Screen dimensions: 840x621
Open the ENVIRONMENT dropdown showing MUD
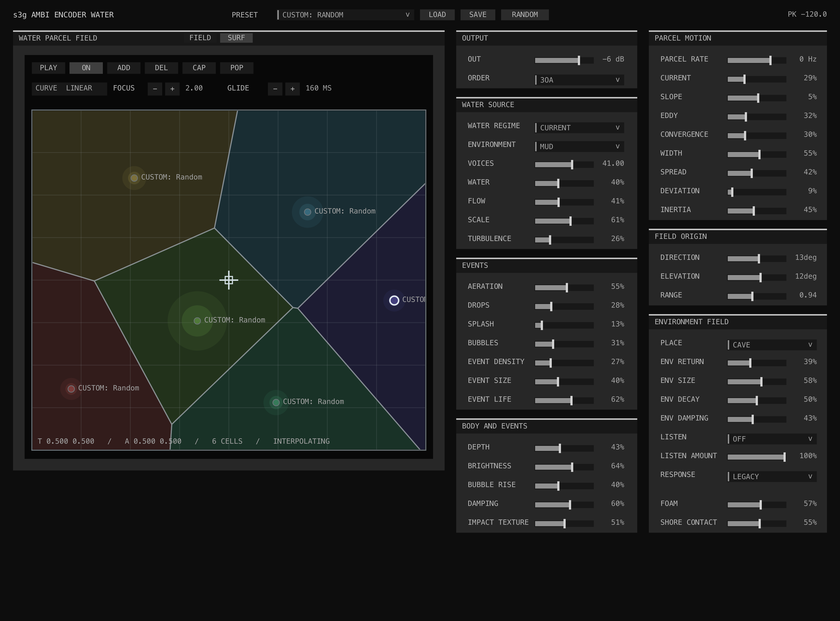[579, 147]
